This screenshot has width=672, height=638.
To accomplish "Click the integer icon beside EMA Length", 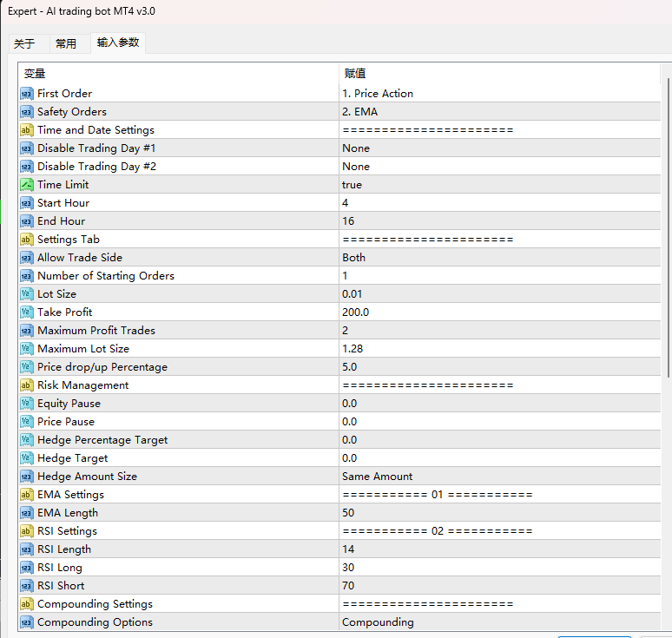I will 27,513.
